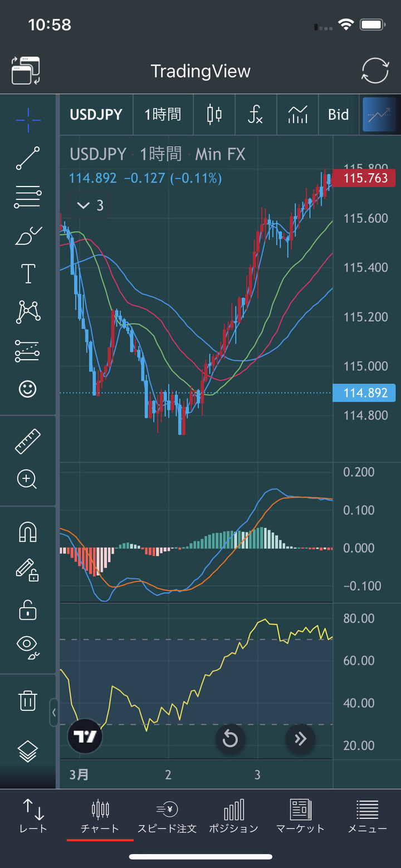Click the 0.200 MACD scale value

pos(359,472)
